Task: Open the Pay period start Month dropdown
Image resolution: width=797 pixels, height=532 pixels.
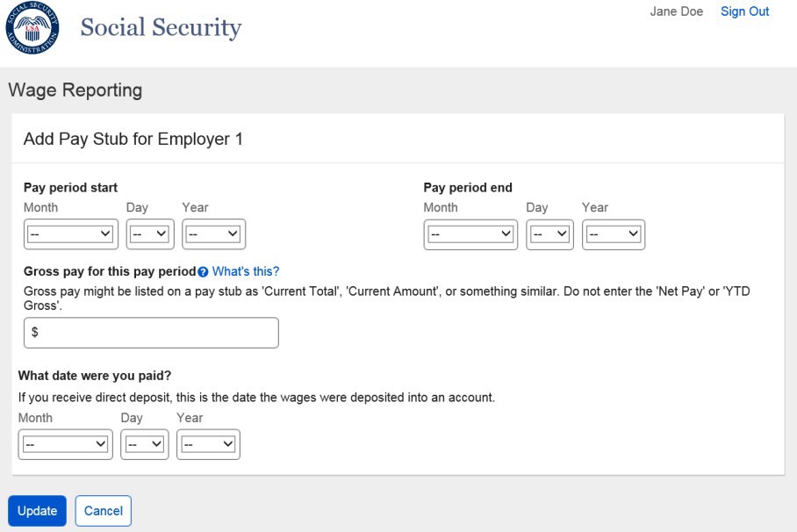Action: [70, 234]
